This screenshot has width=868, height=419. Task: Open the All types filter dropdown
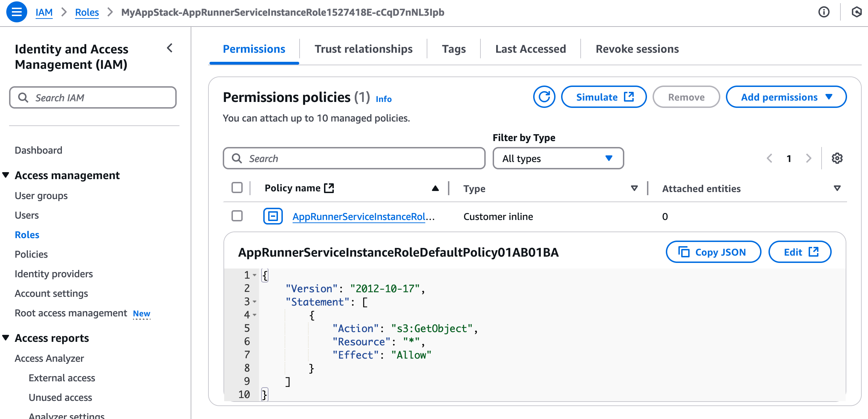558,159
